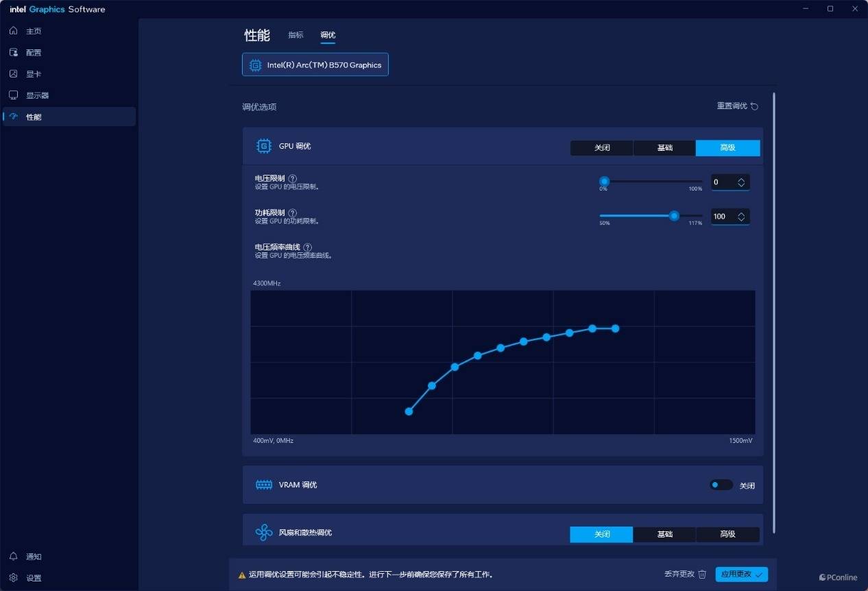
Task: Click 重置调优 reset button
Action: click(x=738, y=106)
